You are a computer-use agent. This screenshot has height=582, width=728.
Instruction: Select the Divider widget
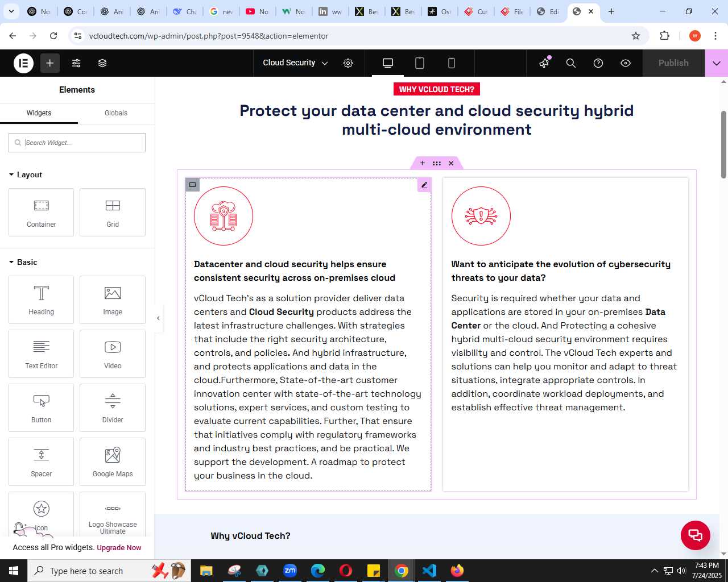coord(113,408)
